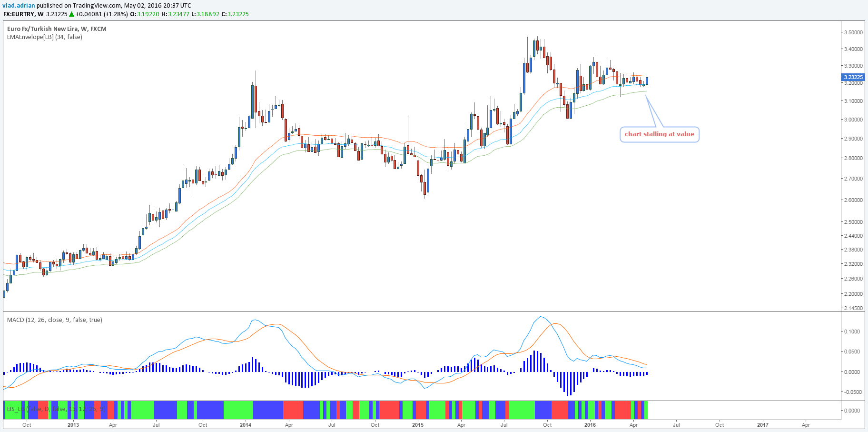This screenshot has height=432, width=868.
Task: Click the open price O:3.19220 value
Action: tap(145, 14)
